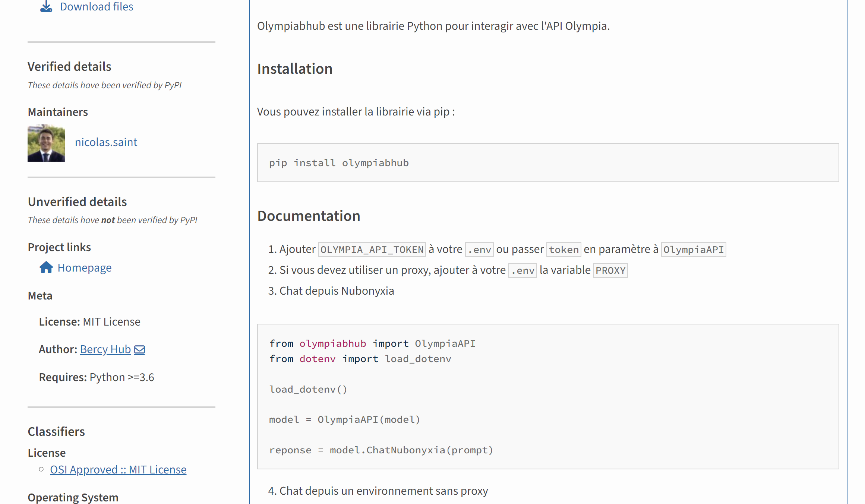
Task: Click the Project links heading
Action: [59, 247]
